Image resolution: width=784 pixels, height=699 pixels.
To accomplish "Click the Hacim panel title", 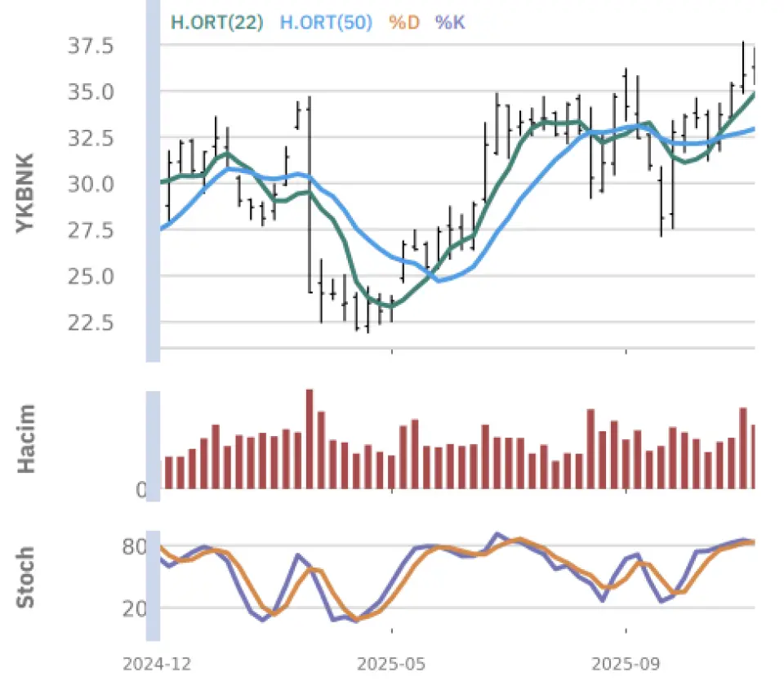I will [25, 439].
